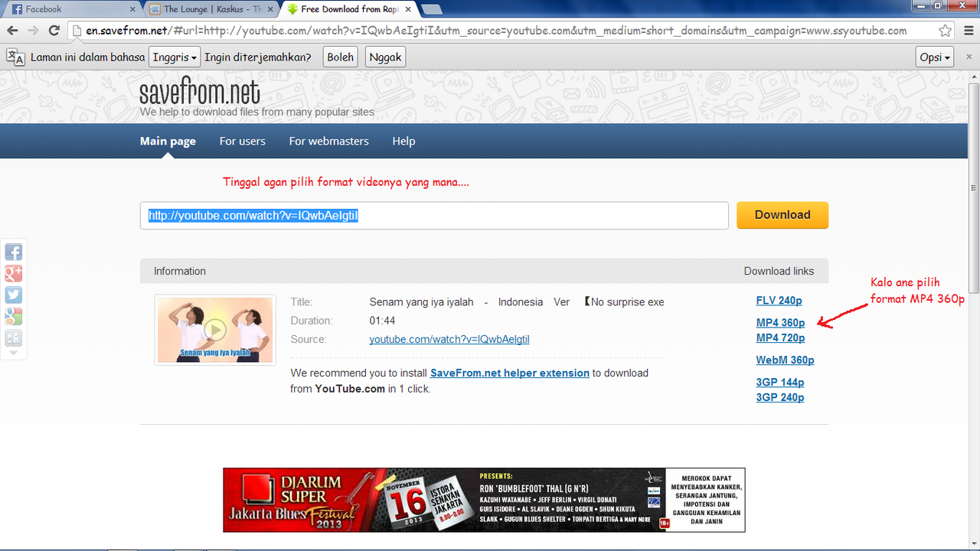Open the Opsi options dropdown
The width and height of the screenshot is (980, 551).
(x=935, y=57)
